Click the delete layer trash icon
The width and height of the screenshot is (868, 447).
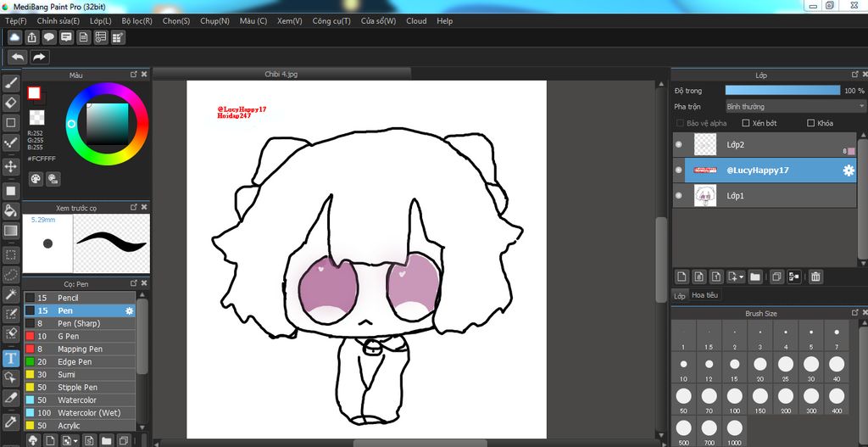pyautogui.click(x=815, y=277)
